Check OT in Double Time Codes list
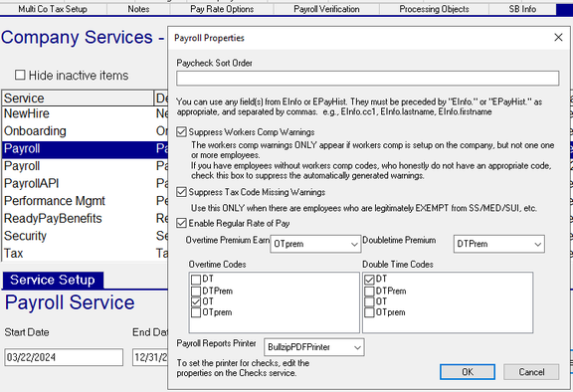Image resolution: width=573 pixels, height=392 pixels. [x=369, y=301]
